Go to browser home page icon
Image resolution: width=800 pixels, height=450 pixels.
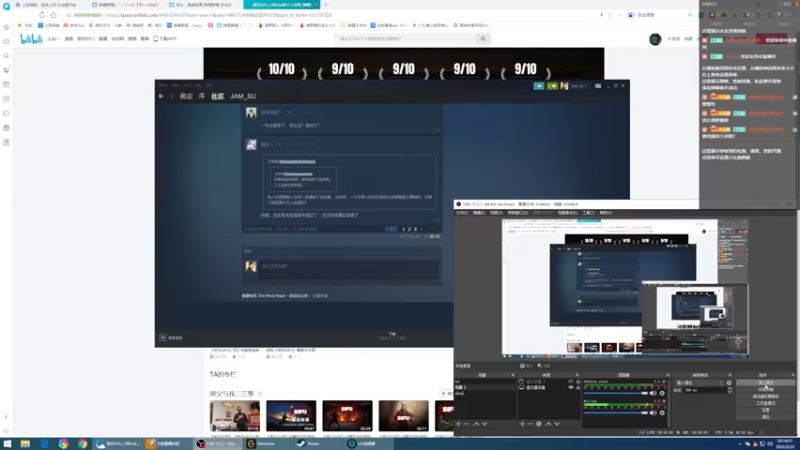click(x=54, y=15)
